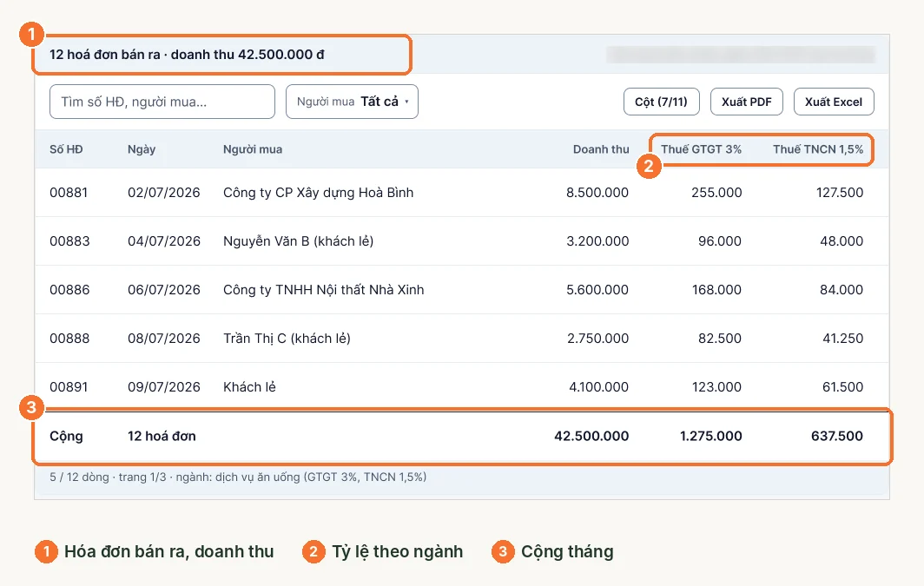Click 12 hoá đơn in total row

point(162,437)
